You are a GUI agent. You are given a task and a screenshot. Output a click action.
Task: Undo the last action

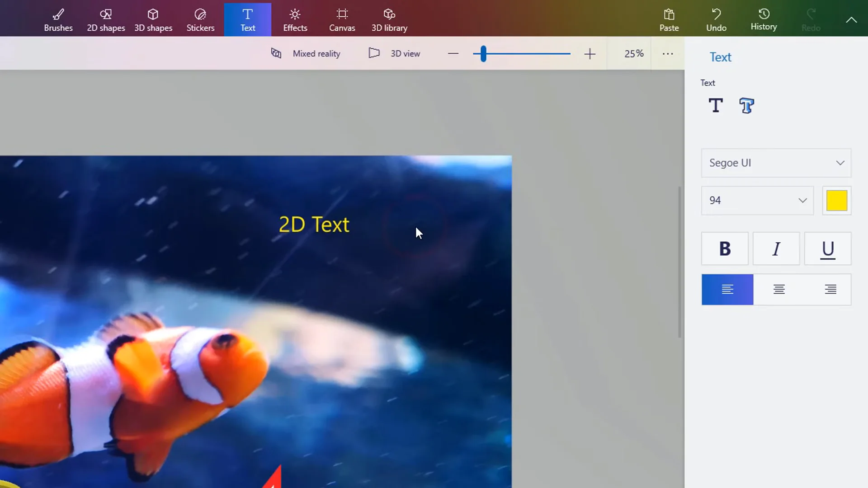717,20
